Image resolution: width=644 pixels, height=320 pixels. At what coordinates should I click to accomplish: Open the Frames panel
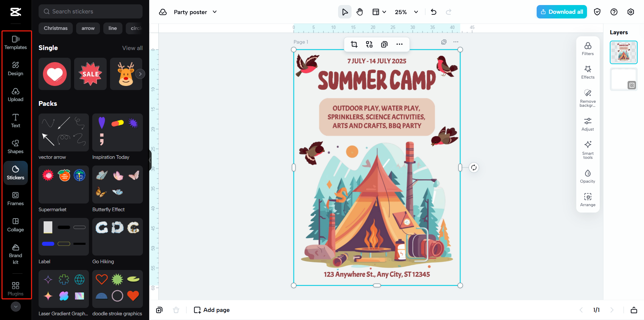pyautogui.click(x=15, y=199)
